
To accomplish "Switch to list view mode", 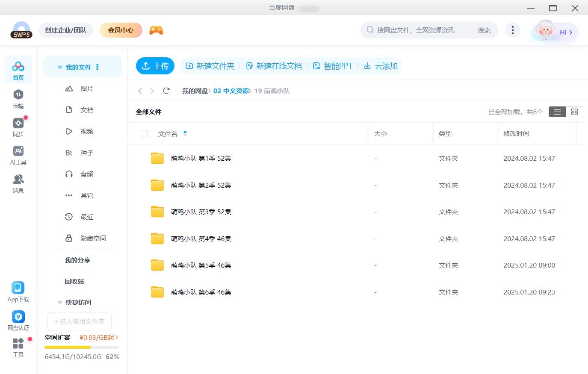I will (x=557, y=112).
